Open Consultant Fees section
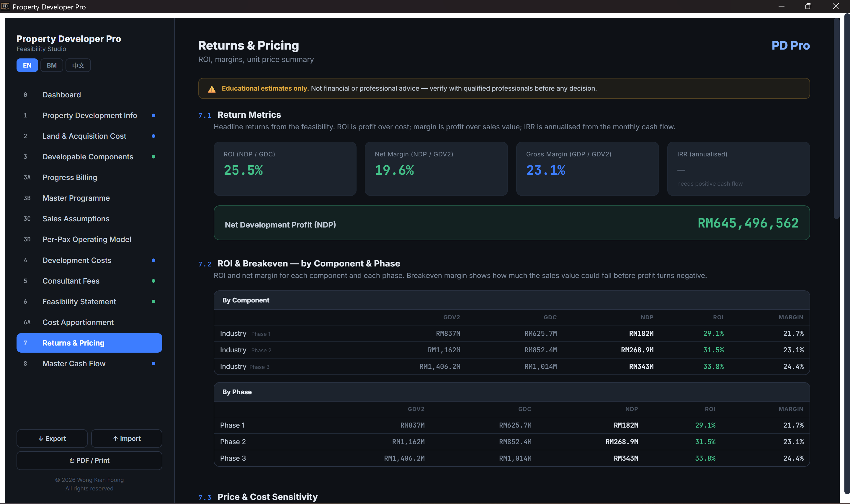 [89, 281]
